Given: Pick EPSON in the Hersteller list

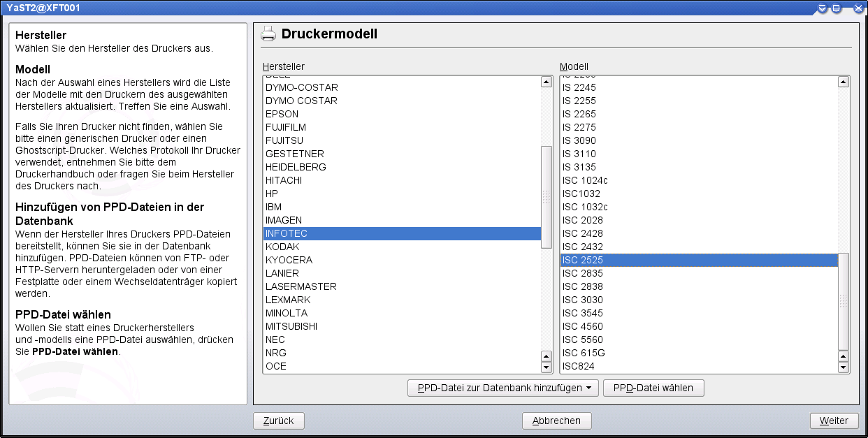Looking at the screenshot, I should 282,114.
